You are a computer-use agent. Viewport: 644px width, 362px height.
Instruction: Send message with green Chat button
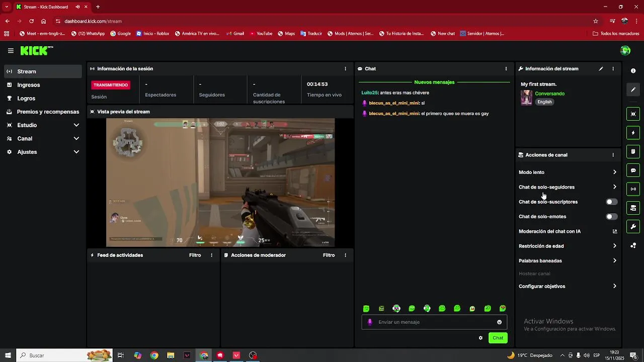click(x=498, y=338)
